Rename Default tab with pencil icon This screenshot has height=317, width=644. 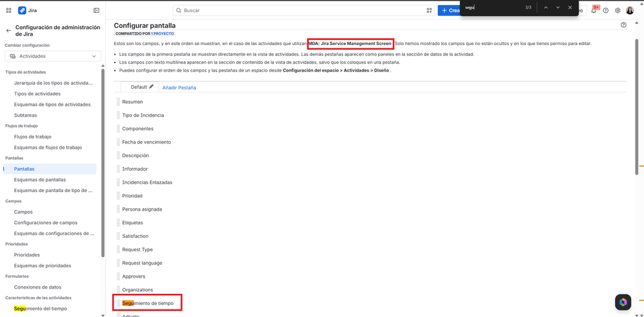tap(151, 86)
